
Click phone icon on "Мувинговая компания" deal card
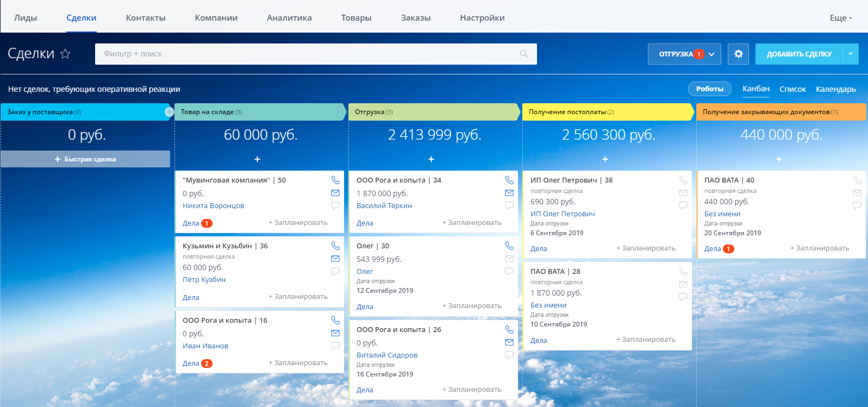click(335, 180)
